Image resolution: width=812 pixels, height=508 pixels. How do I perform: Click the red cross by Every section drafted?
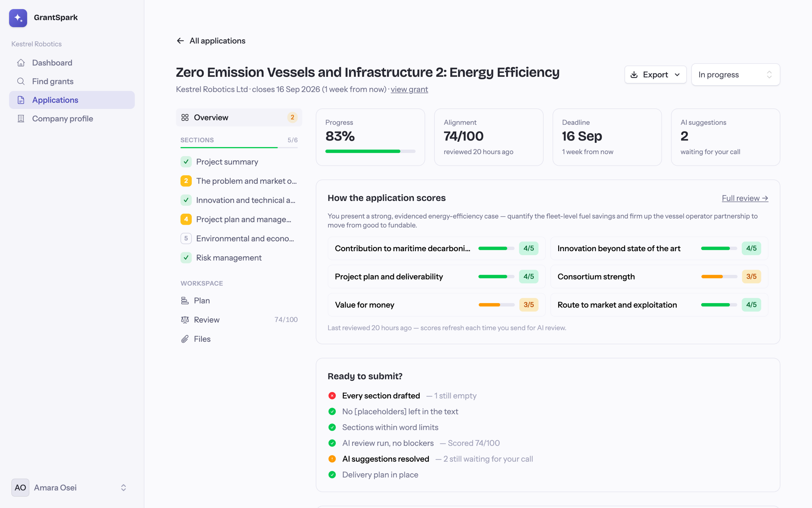tap(332, 396)
